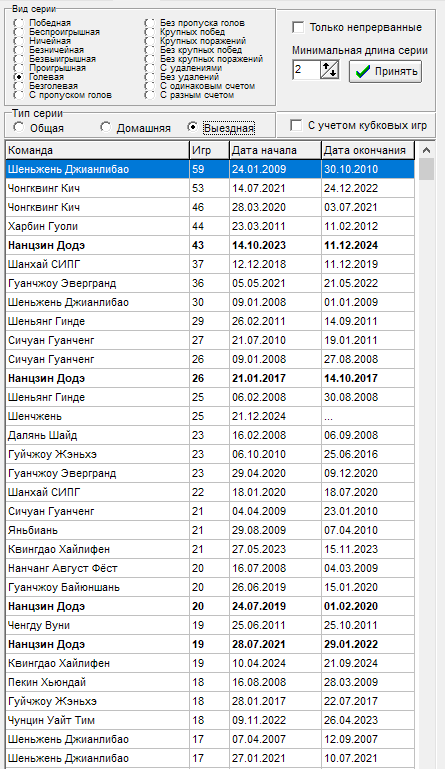Click the minimum series length spinner arrows
Viewport: 445px width, 769px height.
point(329,70)
